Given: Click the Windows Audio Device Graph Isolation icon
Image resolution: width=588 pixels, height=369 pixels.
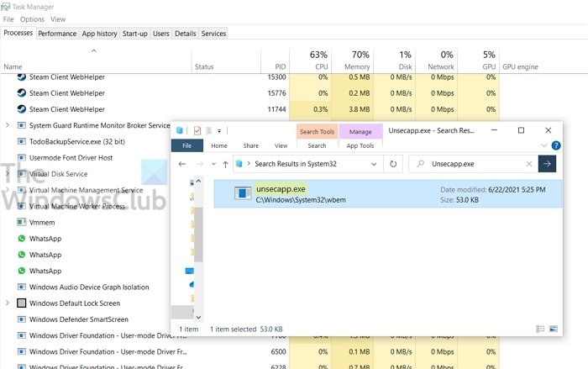Looking at the screenshot, I should [21, 287].
